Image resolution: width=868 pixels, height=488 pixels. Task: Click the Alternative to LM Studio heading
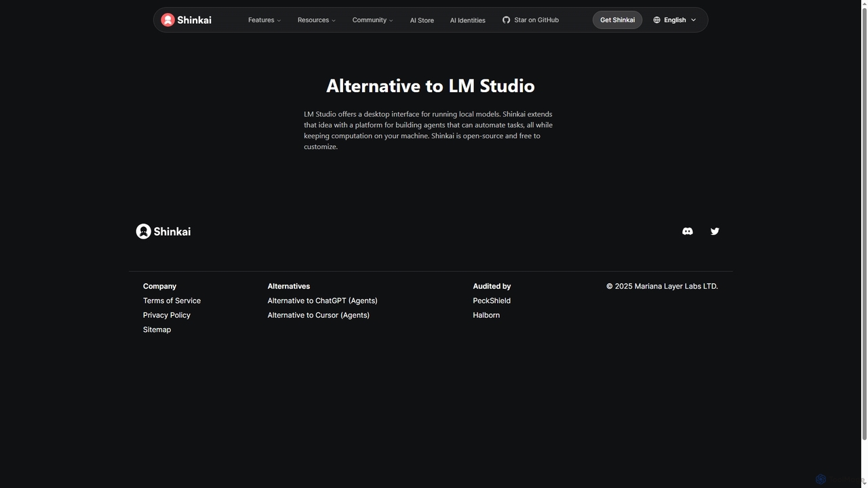tap(431, 86)
